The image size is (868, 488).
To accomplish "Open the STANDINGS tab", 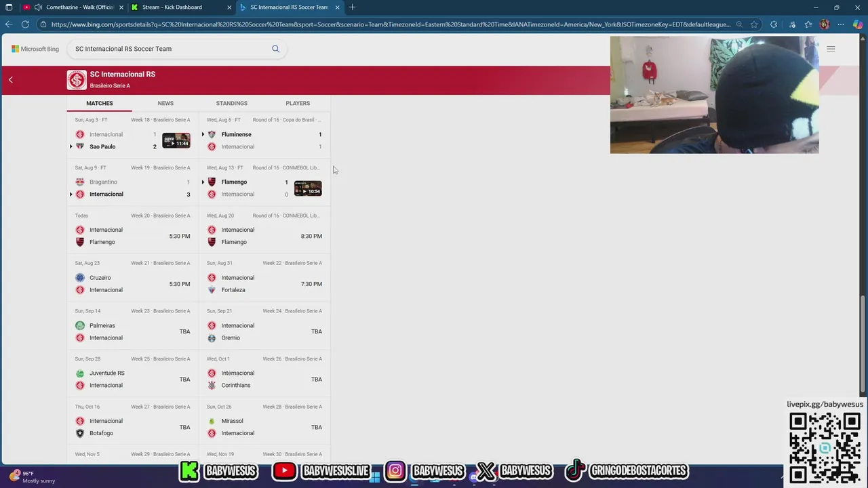I will point(231,103).
